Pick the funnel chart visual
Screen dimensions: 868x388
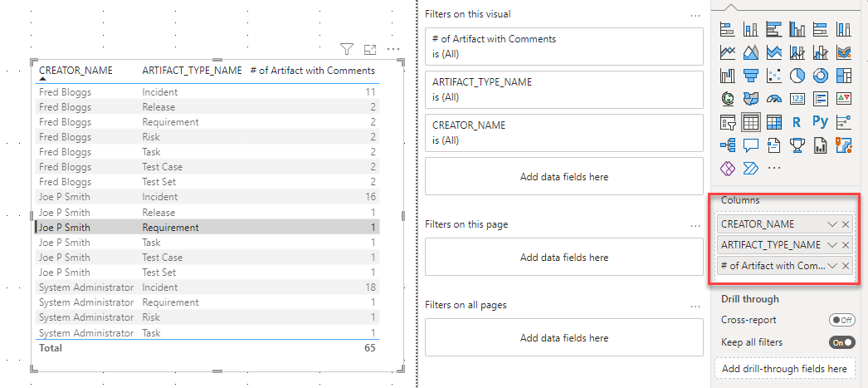[751, 76]
